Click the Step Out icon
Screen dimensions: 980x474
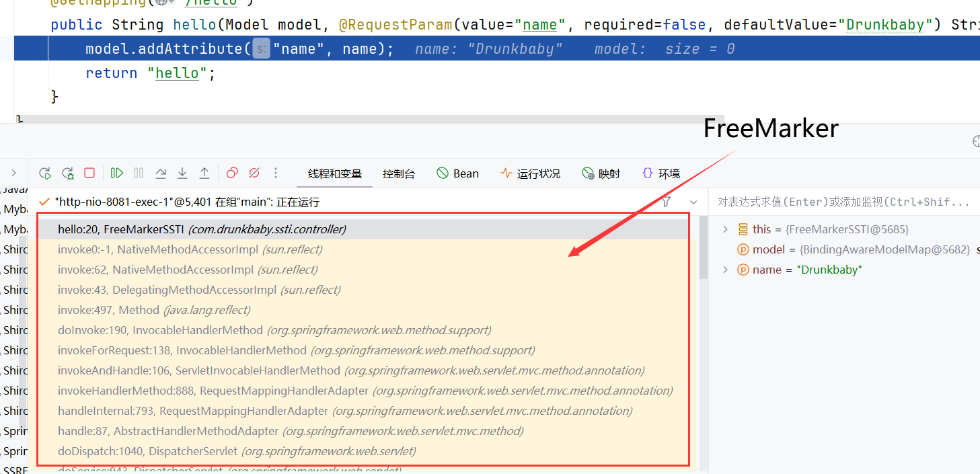pos(204,173)
